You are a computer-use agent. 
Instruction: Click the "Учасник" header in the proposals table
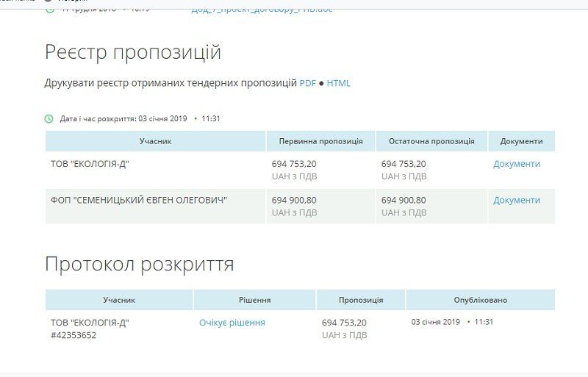click(155, 141)
